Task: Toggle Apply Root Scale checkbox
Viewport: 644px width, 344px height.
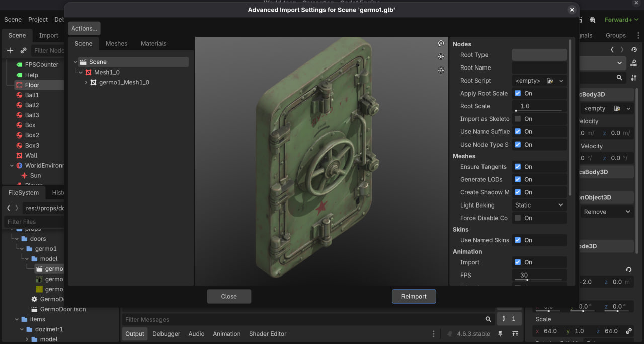Action: (x=518, y=93)
